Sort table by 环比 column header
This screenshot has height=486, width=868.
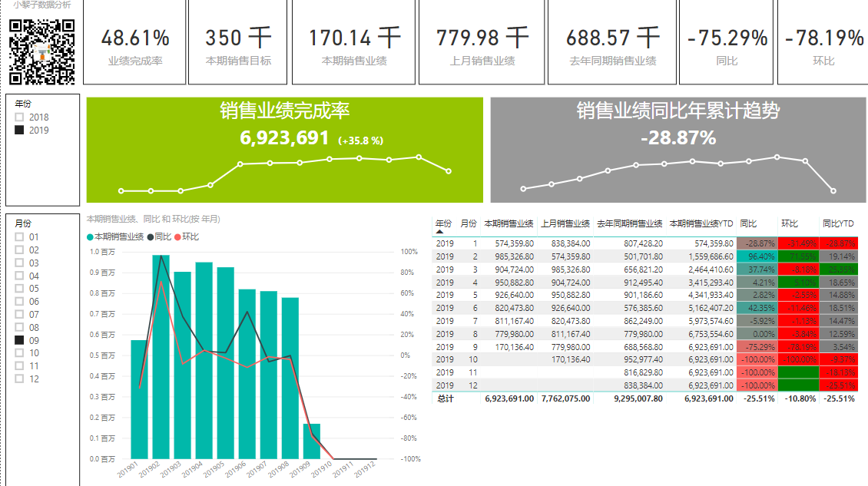pos(790,223)
